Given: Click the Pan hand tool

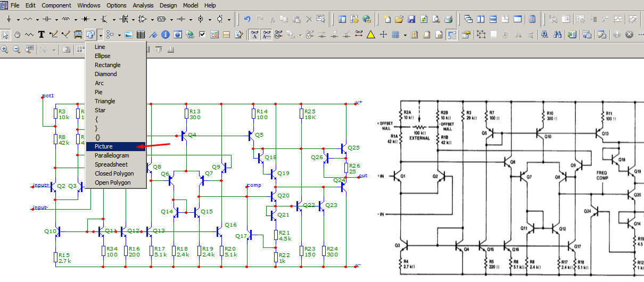Looking at the screenshot, I should (x=17, y=35).
